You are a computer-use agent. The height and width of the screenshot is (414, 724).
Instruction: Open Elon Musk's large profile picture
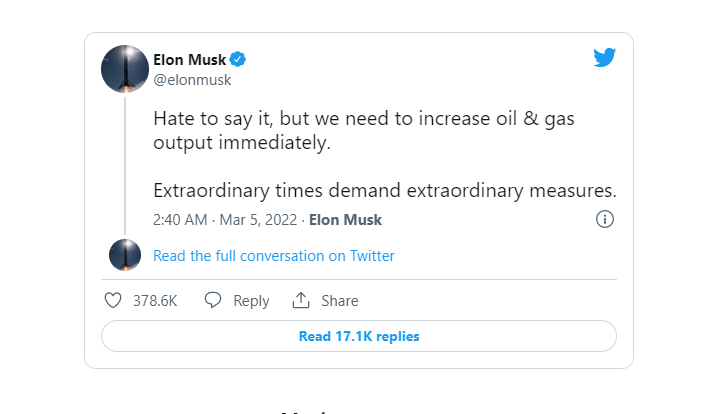[x=126, y=69]
